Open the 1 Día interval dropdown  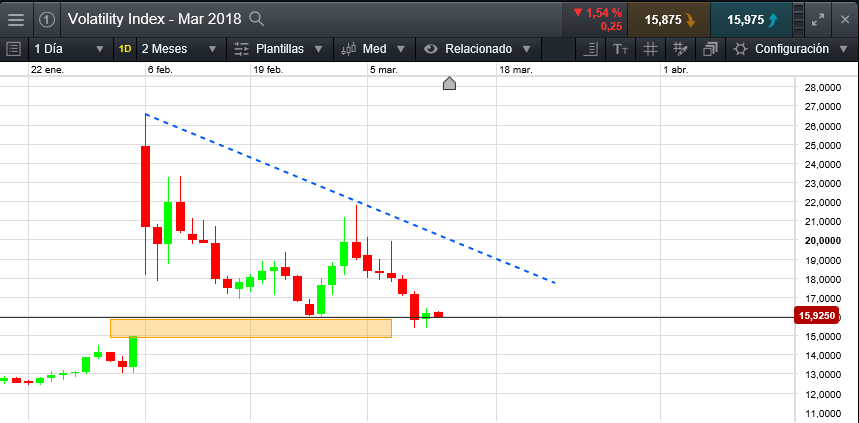pos(68,49)
